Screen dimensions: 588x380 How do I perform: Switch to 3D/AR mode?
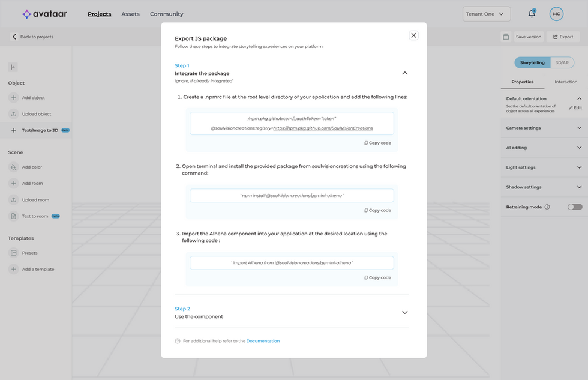tap(562, 62)
